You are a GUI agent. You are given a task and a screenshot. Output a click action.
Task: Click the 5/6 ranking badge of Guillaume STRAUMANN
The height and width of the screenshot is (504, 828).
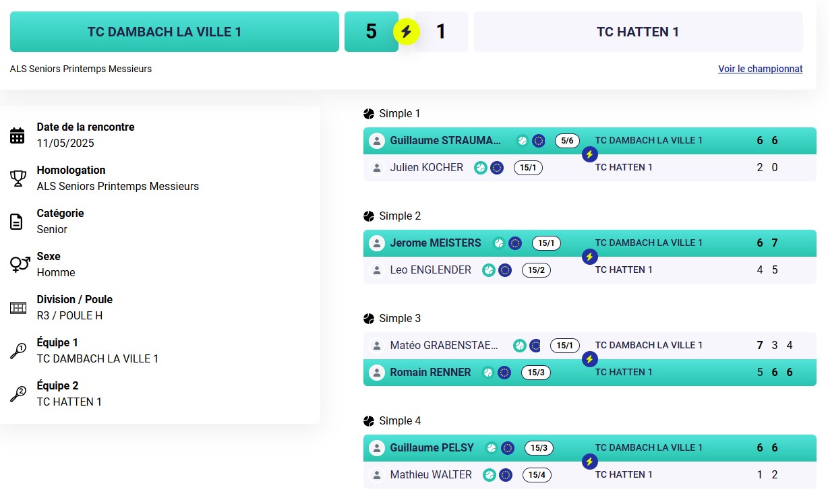pyautogui.click(x=567, y=141)
